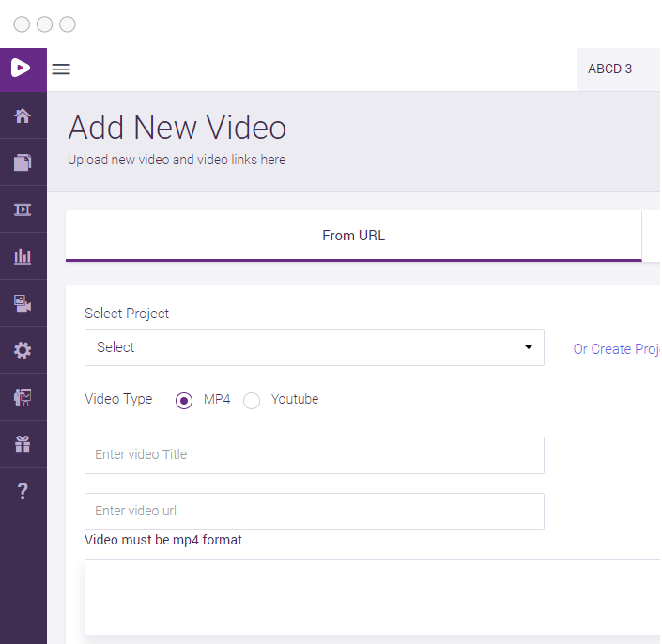Viewport: 662px width, 644px height.
Task: Click the second tab right of From URL
Action: coord(653,236)
